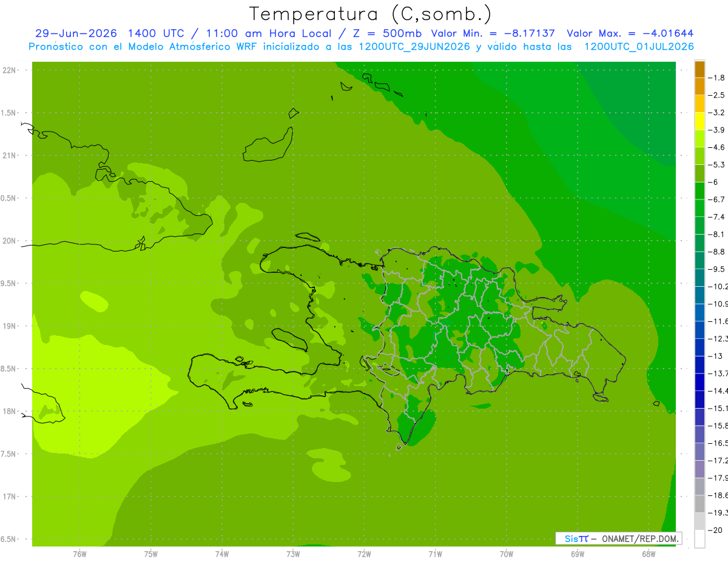Click the '18N' latitude axis label
This screenshot has height=562, width=728.
pos(10,412)
